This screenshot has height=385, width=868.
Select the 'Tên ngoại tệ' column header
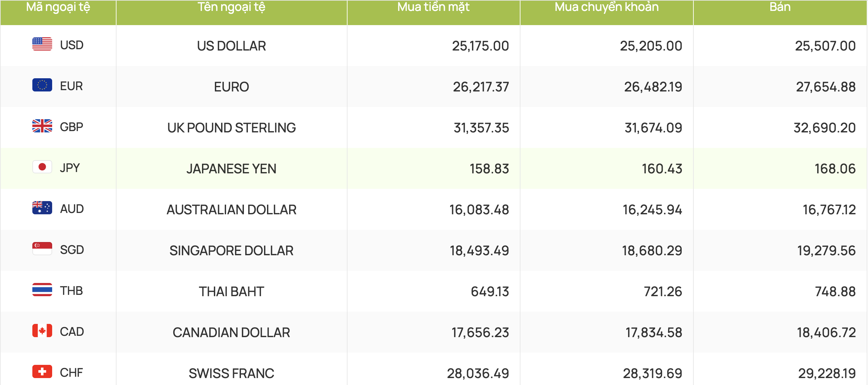pyautogui.click(x=231, y=7)
